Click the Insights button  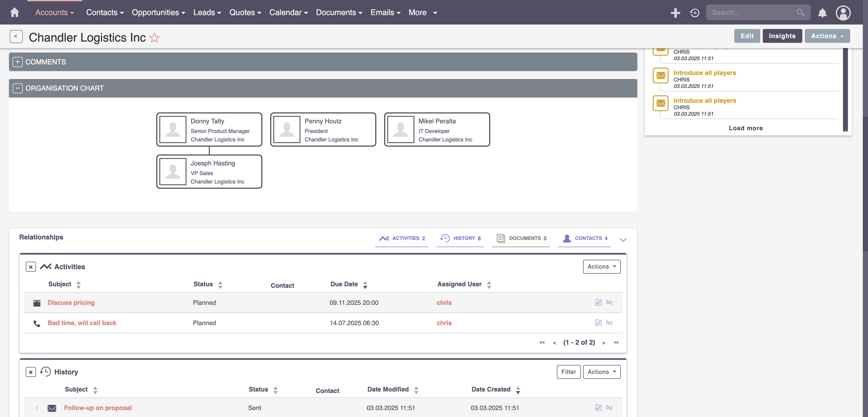point(782,36)
